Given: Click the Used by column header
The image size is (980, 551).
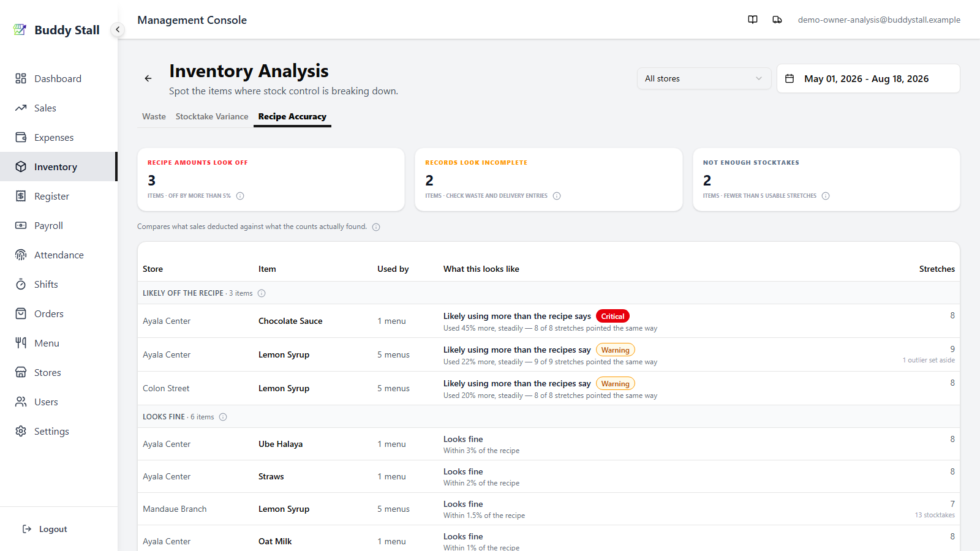Looking at the screenshot, I should 393,269.
